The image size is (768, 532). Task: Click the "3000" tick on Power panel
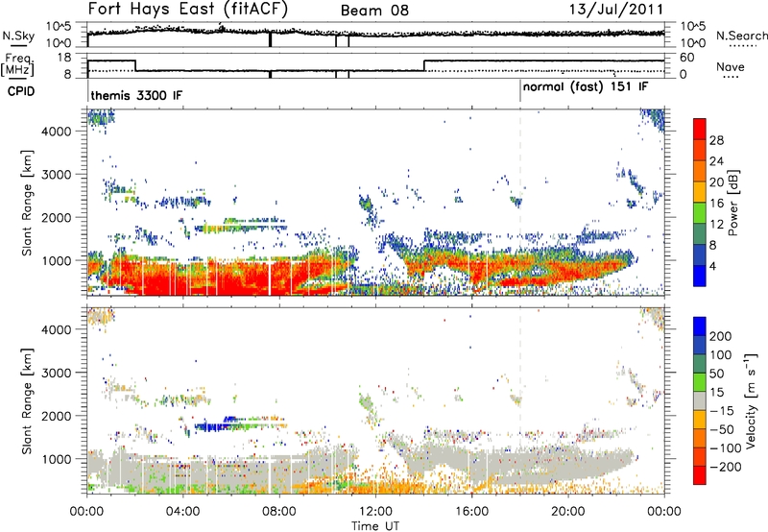[57, 175]
